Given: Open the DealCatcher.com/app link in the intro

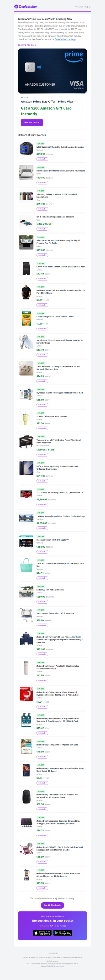Looking at the screenshot, I should tap(65, 39).
